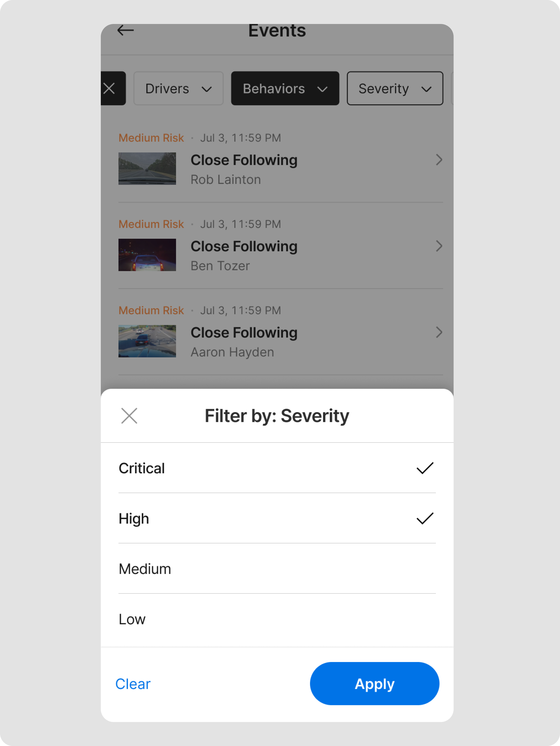Click the X filter clear chip

110,88
